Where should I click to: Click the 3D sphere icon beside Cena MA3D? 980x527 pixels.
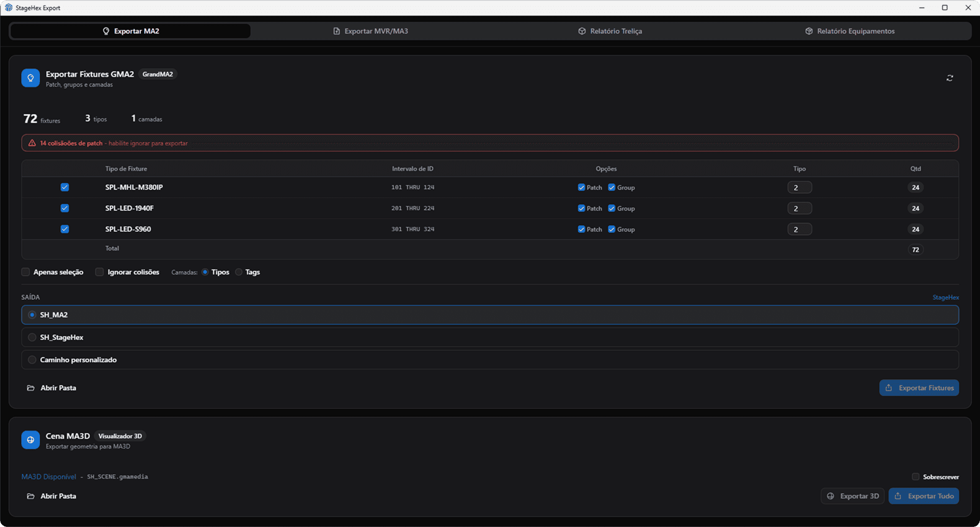pyautogui.click(x=31, y=440)
